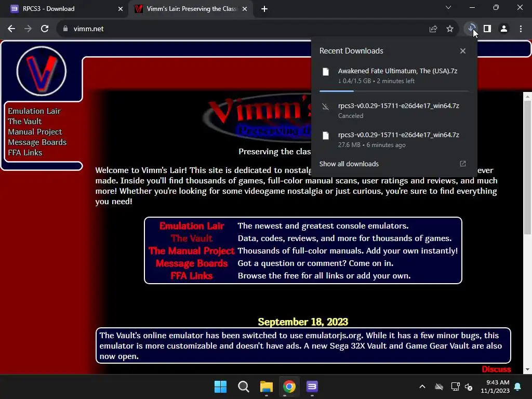532x399 pixels.
Task: Close the Vimm's Lair tab
Action: click(x=245, y=9)
